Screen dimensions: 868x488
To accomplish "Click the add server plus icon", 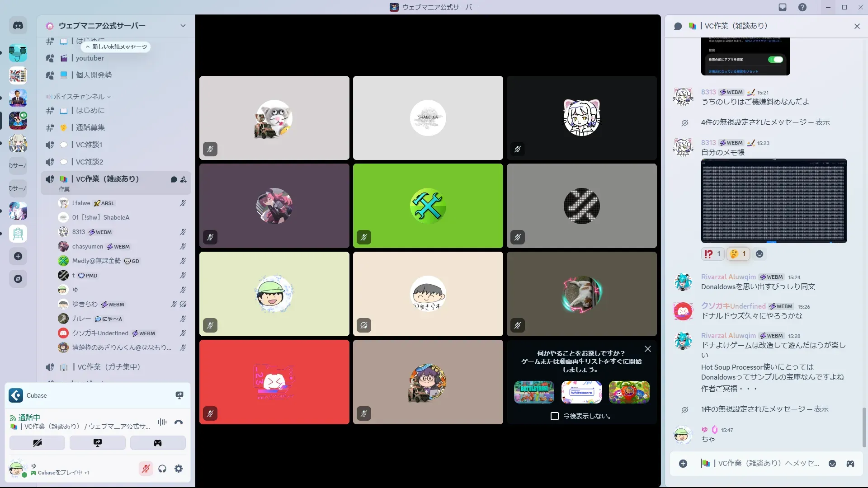I will [x=18, y=256].
